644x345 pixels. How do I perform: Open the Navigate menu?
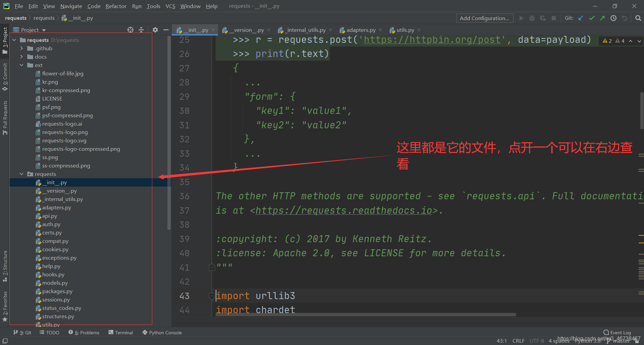(71, 6)
